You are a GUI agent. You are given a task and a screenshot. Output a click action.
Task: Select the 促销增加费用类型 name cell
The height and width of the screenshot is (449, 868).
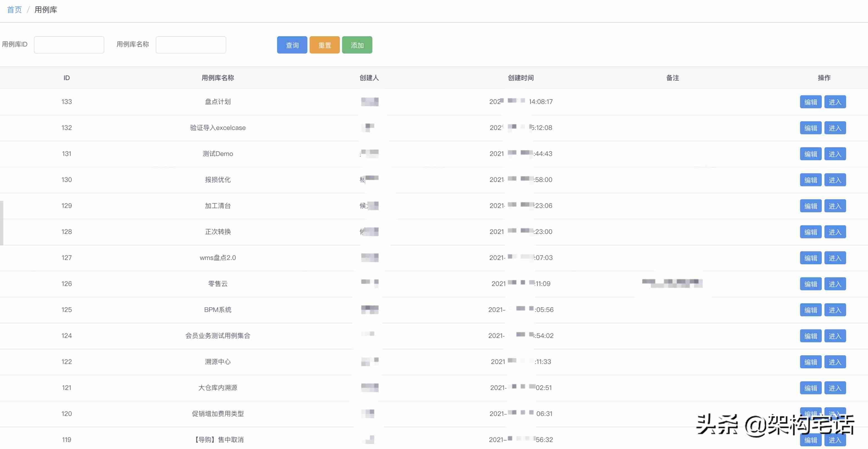(x=218, y=414)
